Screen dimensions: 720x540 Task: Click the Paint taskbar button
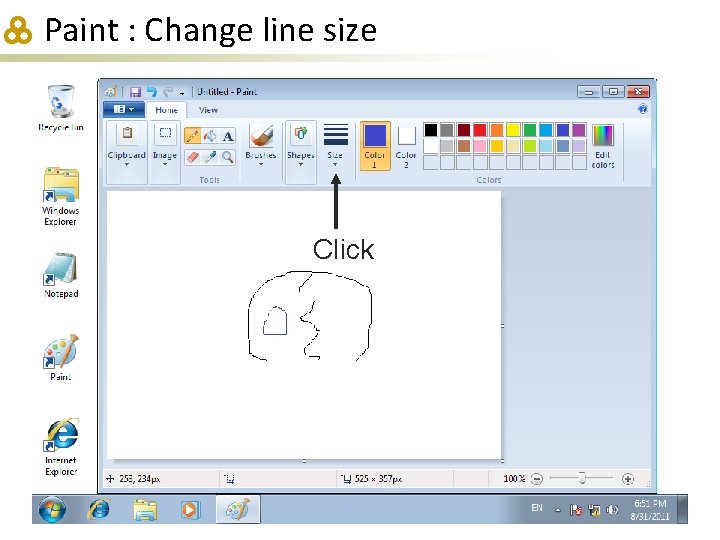[238, 509]
